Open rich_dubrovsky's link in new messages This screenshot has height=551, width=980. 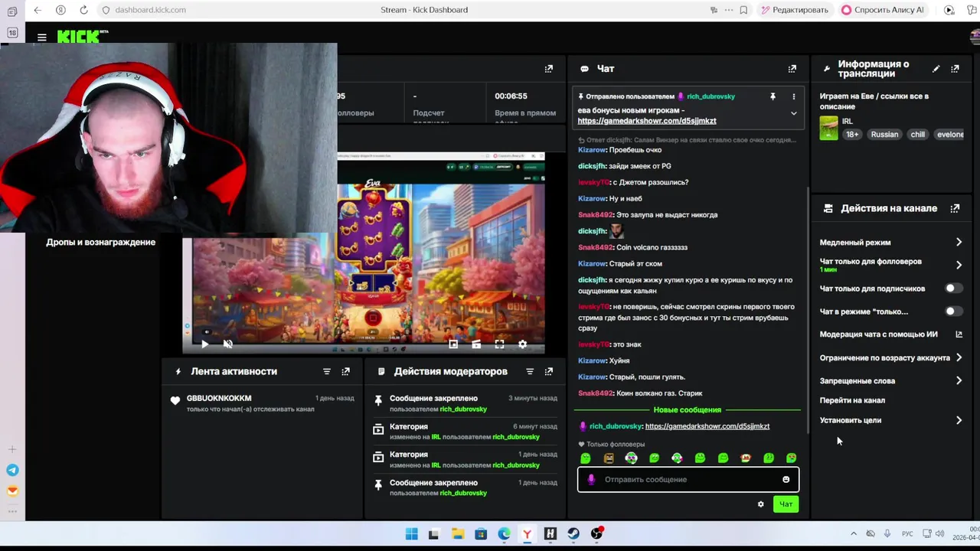707,426
